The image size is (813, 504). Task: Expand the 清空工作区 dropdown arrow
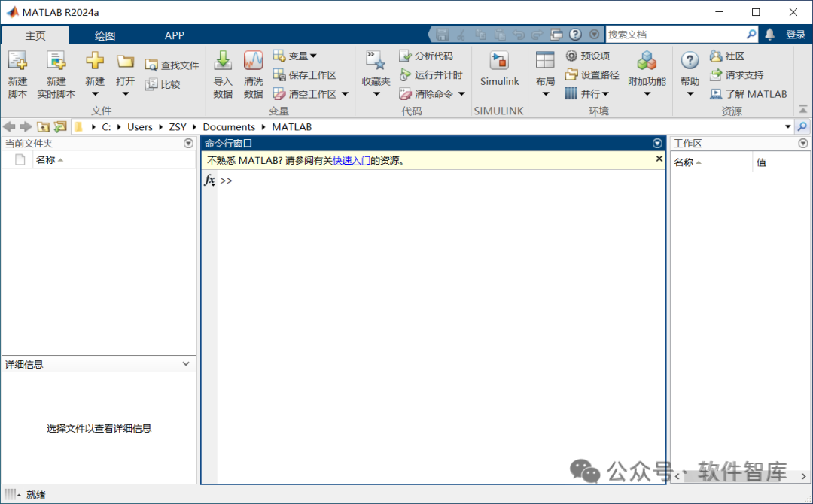tap(346, 94)
